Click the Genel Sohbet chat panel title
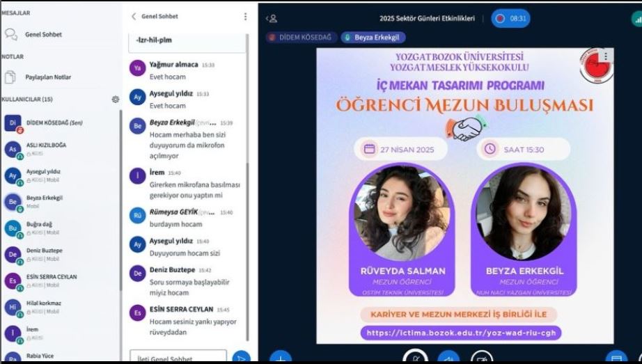Screen dimensions: 642x364 coord(159,17)
